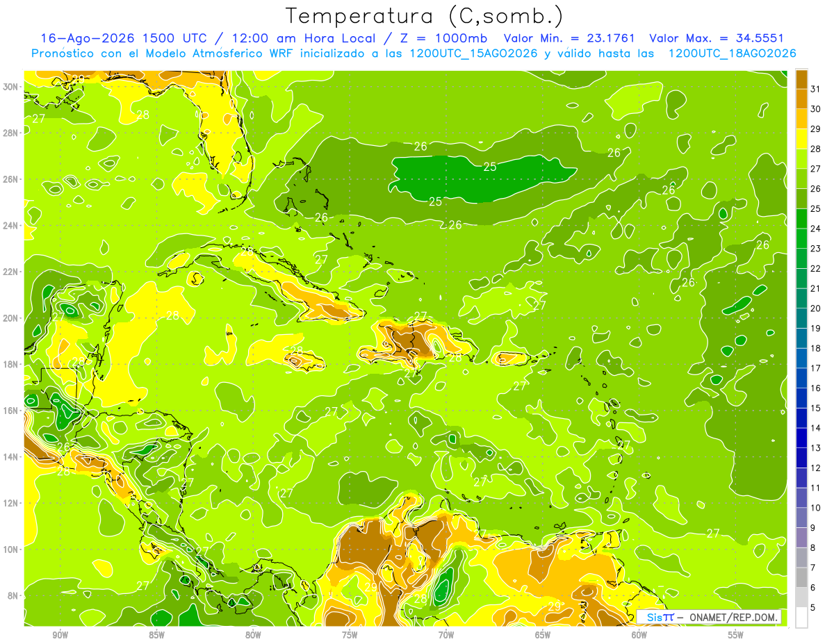Viewport: 834px width, 644px height.
Task: Click the white colorbar segment below 5
Action: pyautogui.click(x=801, y=617)
